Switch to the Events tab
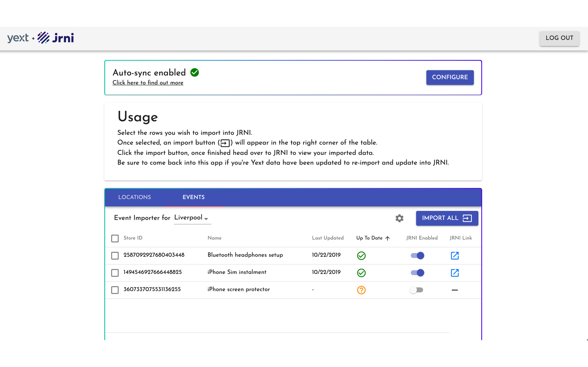This screenshot has width=588, height=367. tap(193, 197)
